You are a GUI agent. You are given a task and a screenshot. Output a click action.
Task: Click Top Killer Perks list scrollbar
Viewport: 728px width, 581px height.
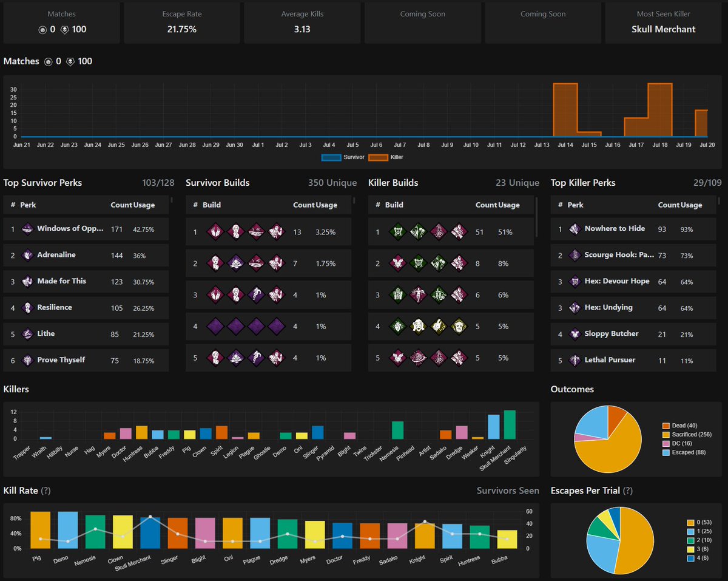coord(720,200)
